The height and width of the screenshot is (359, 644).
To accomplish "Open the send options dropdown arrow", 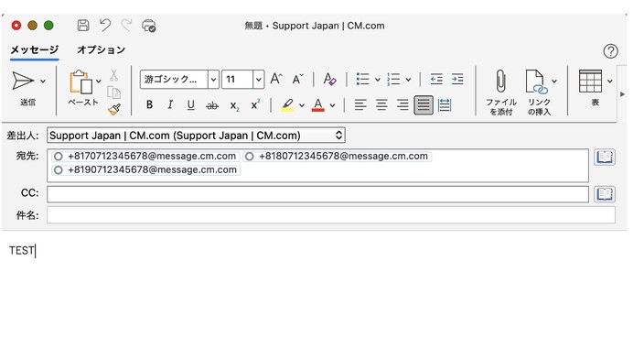I will pos(43,82).
